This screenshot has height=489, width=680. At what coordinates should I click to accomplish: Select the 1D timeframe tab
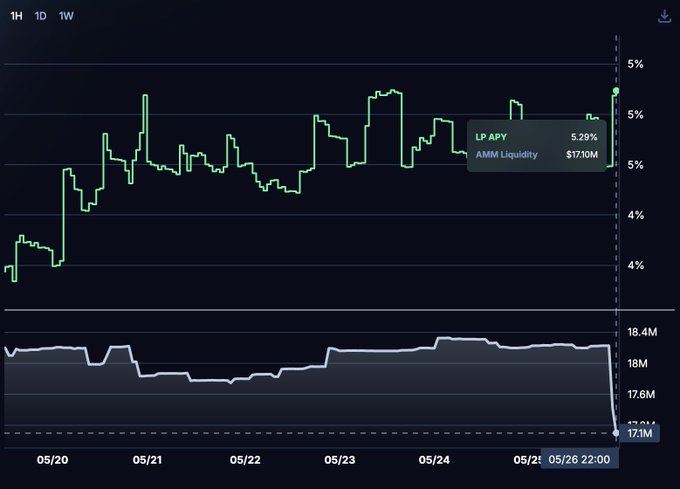(x=41, y=16)
